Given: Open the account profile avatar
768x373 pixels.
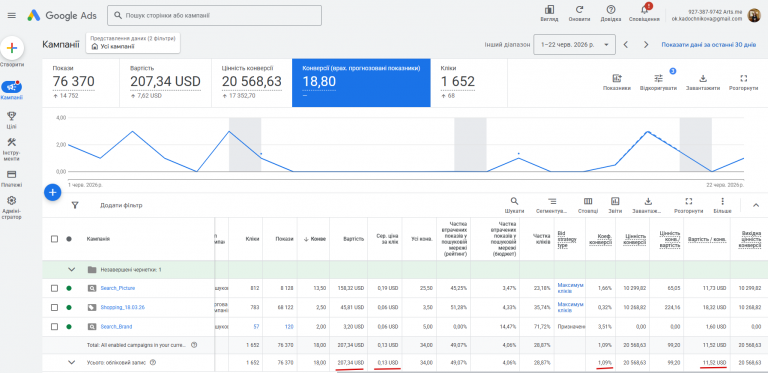Looking at the screenshot, I should pos(754,15).
